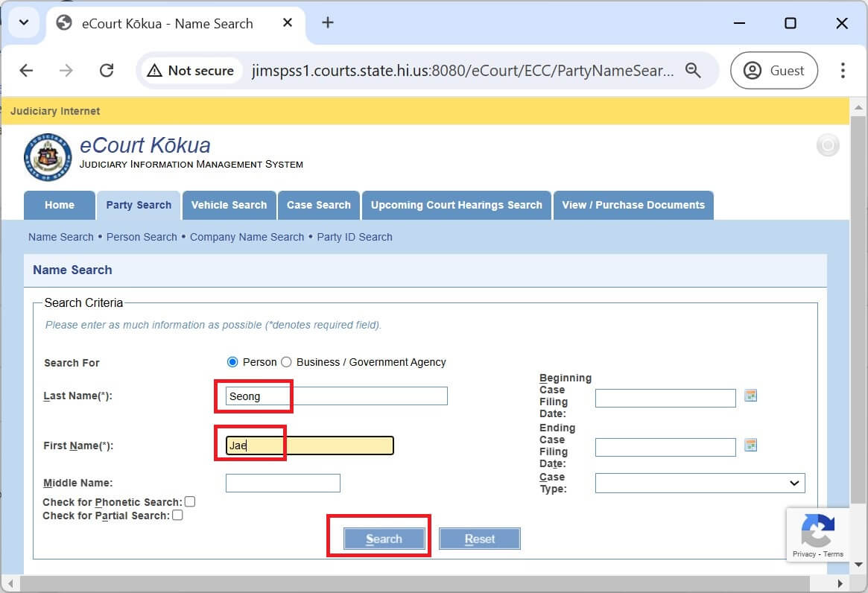Click the eCourt Kōkua site title

point(145,145)
